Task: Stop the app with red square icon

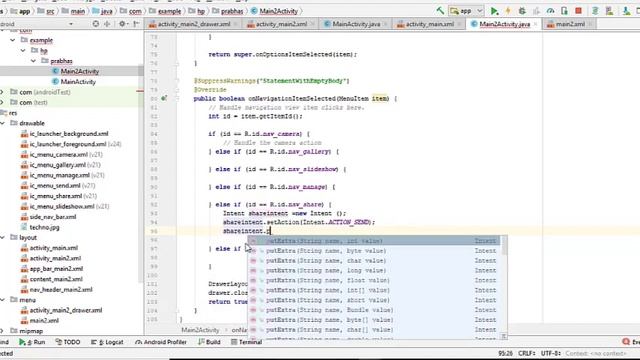Action: [x=578, y=11]
